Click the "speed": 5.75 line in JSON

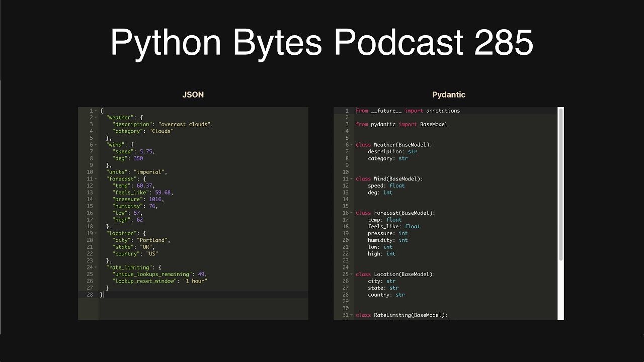point(133,151)
